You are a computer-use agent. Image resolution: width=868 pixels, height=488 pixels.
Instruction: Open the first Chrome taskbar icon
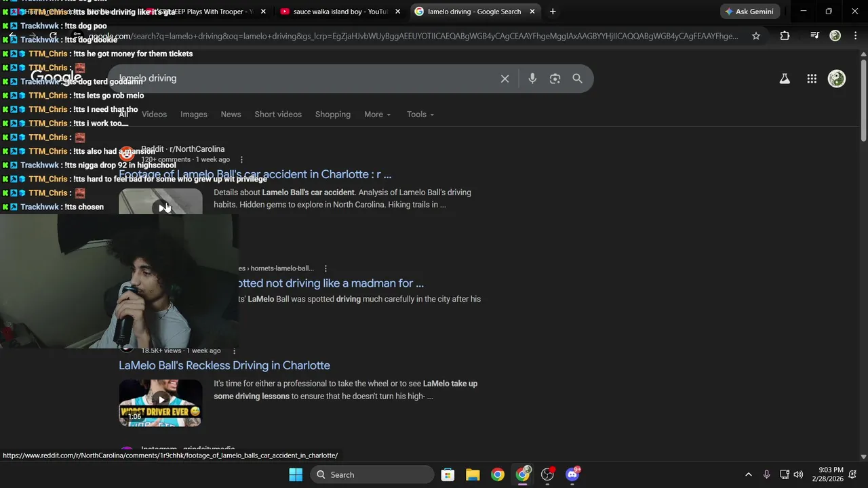(498, 474)
